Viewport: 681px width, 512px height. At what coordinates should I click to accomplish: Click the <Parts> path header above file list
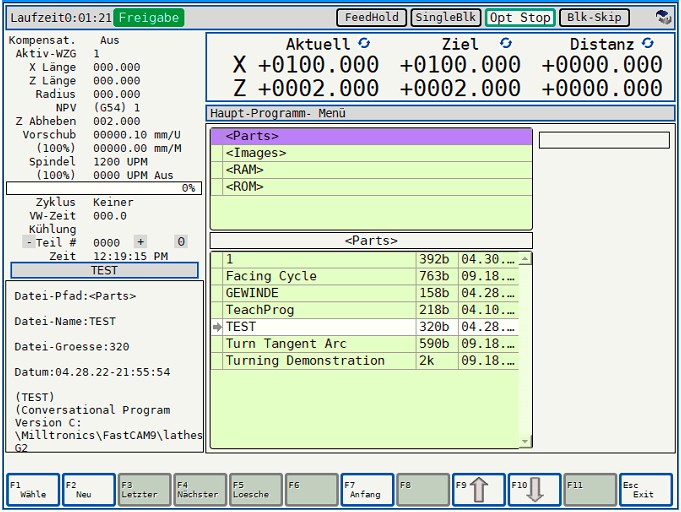[371, 240]
